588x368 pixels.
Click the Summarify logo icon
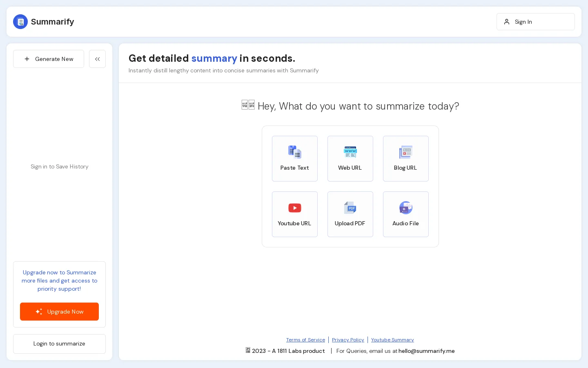click(20, 22)
